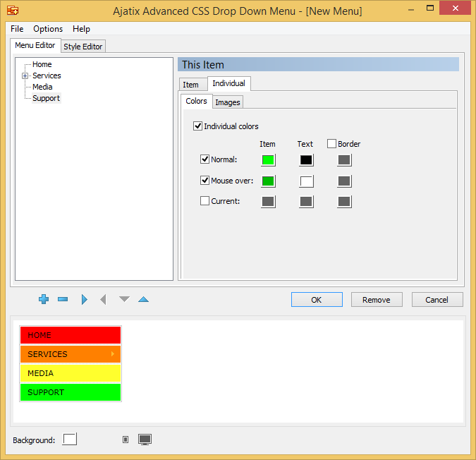Select the Individual tab

coord(229,83)
